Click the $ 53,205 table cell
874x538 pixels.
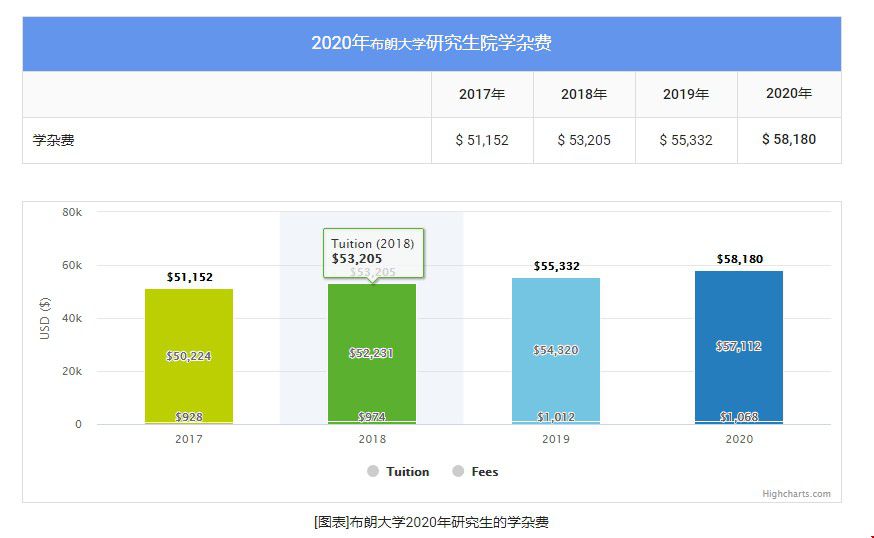[x=584, y=140]
